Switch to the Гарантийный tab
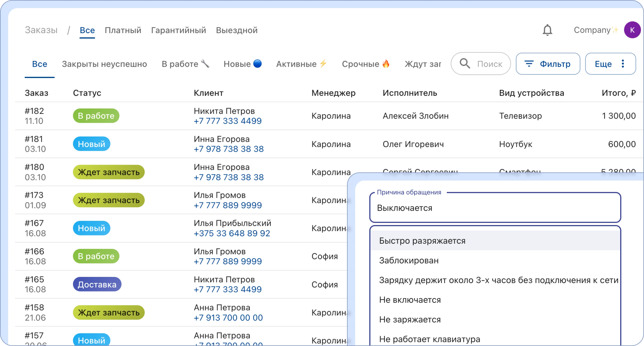The height and width of the screenshot is (346, 644). coord(178,30)
